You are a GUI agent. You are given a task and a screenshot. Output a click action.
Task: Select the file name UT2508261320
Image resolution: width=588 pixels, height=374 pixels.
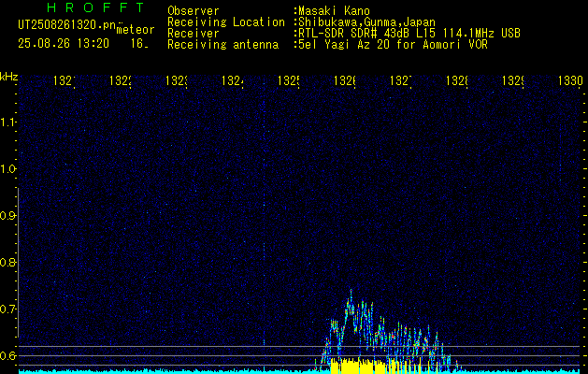(67, 25)
